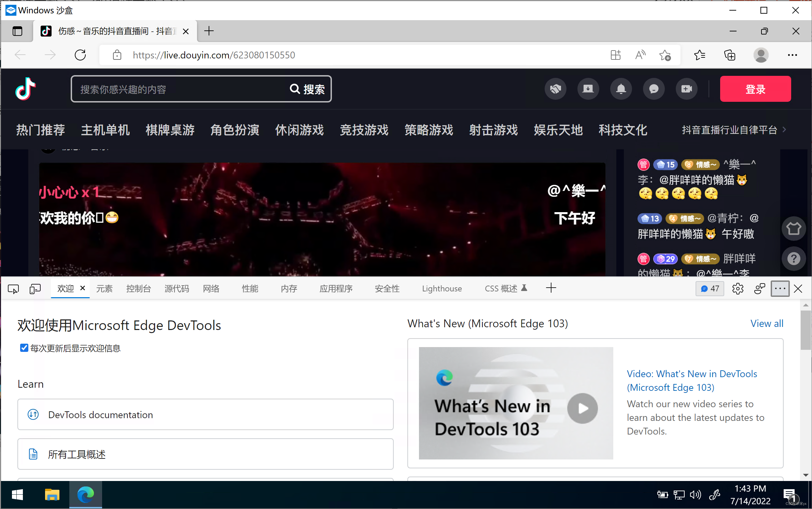This screenshot has height=509, width=812.
Task: Toggle device emulation mode icon
Action: click(35, 289)
